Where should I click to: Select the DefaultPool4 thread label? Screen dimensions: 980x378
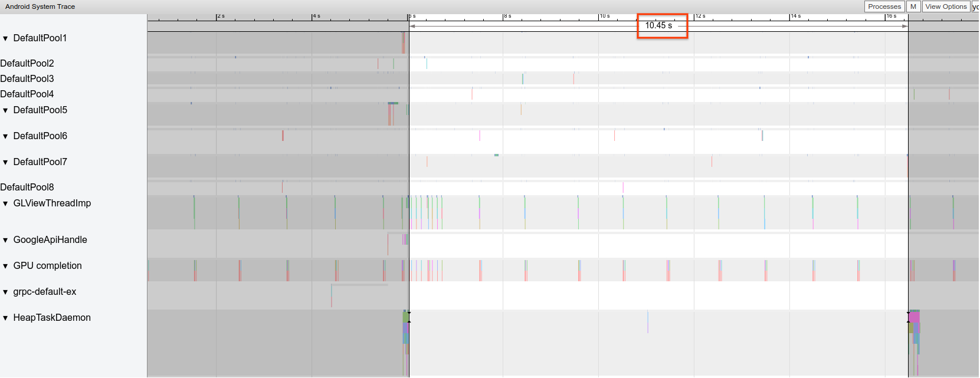(x=27, y=94)
